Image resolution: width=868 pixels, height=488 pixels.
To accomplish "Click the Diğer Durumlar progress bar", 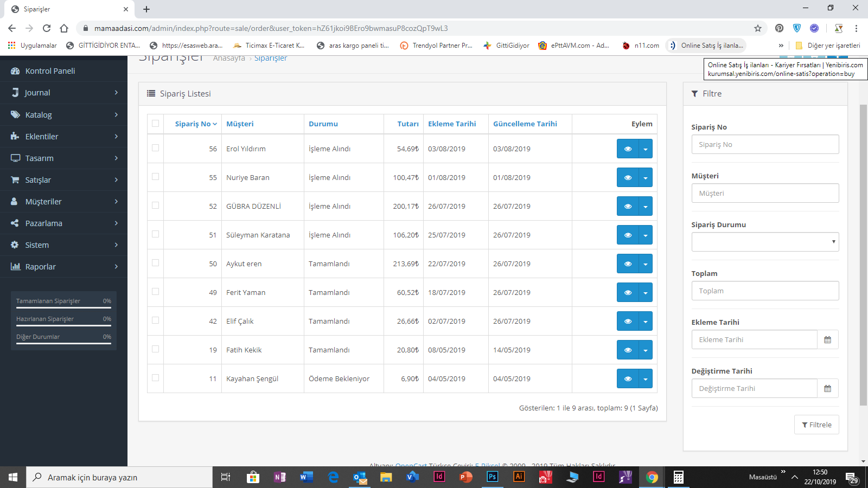I will [x=63, y=343].
